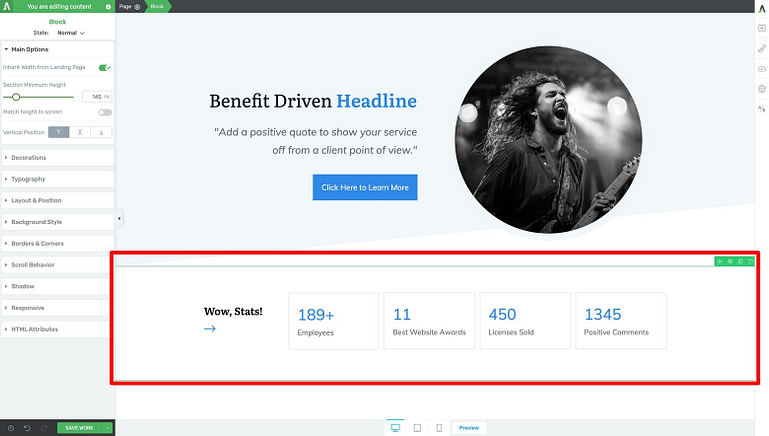
Task: Switch to desktop preview icon
Action: pos(395,427)
